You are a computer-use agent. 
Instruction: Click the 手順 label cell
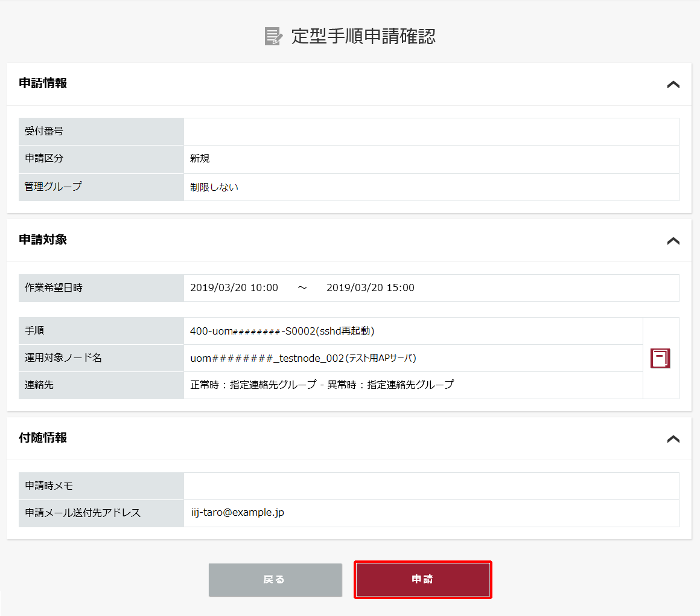101,330
